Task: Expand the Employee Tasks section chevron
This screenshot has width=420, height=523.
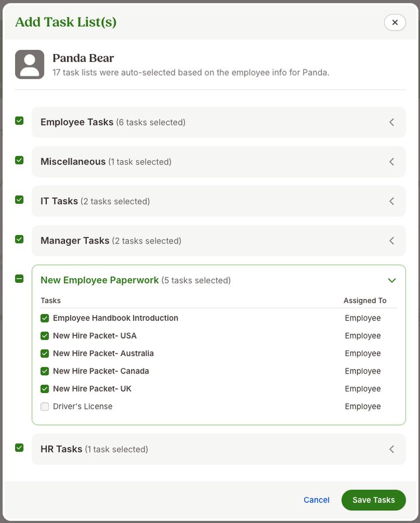Action: click(391, 122)
